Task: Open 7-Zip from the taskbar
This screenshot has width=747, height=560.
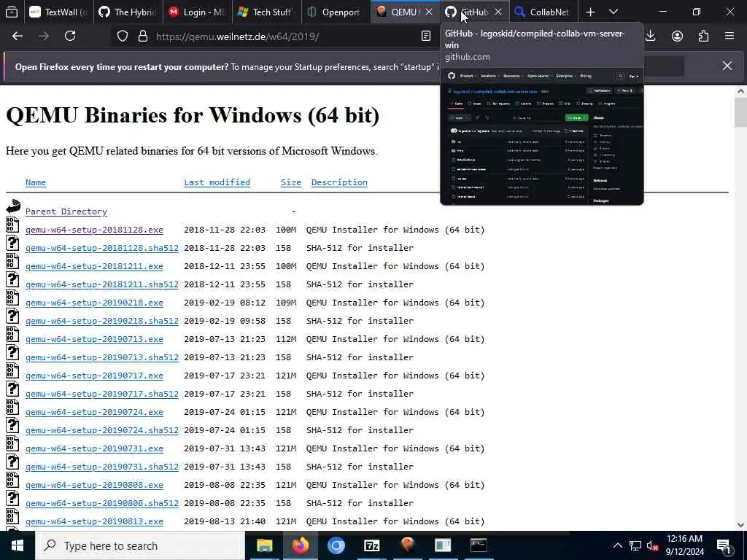Action: coord(371,545)
